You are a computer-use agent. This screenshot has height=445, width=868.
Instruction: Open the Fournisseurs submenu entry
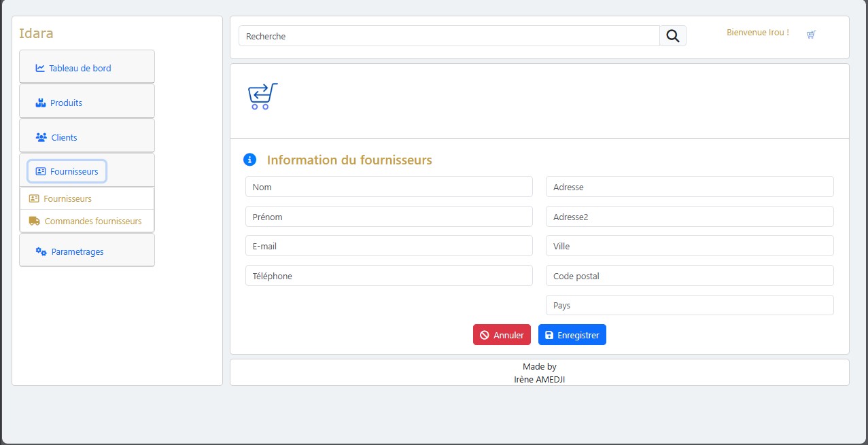tap(67, 198)
